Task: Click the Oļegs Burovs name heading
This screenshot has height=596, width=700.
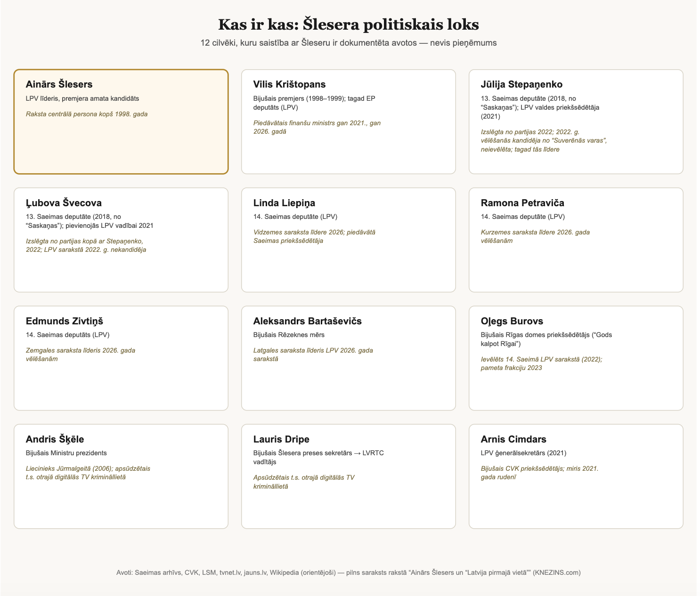Action: coord(512,321)
